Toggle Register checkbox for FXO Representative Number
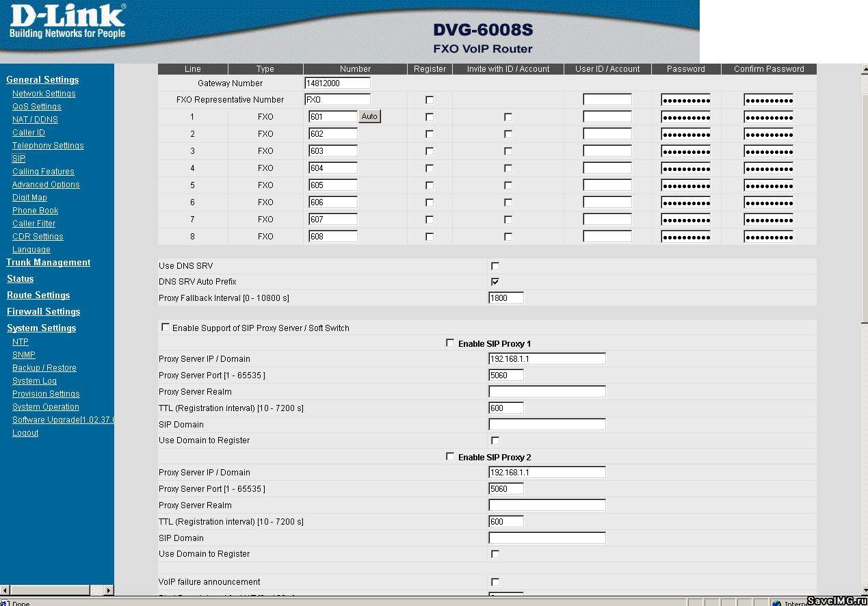Image resolution: width=868 pixels, height=606 pixels. [x=430, y=100]
